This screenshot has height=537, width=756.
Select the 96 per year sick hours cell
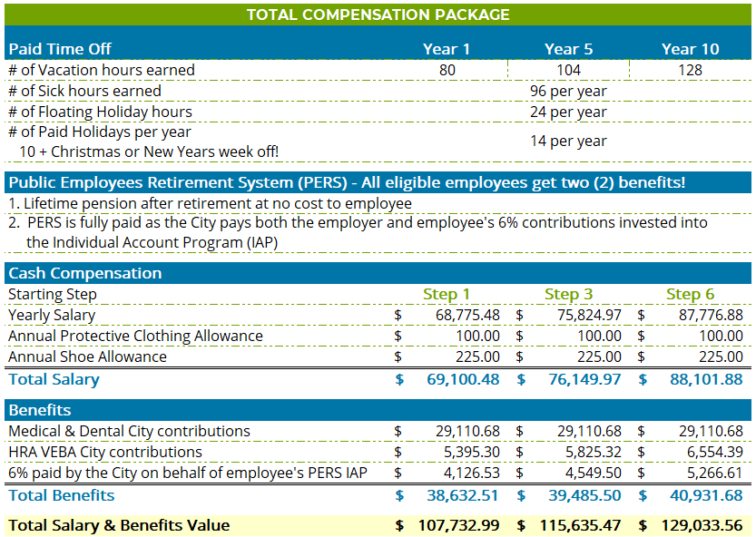tap(568, 91)
